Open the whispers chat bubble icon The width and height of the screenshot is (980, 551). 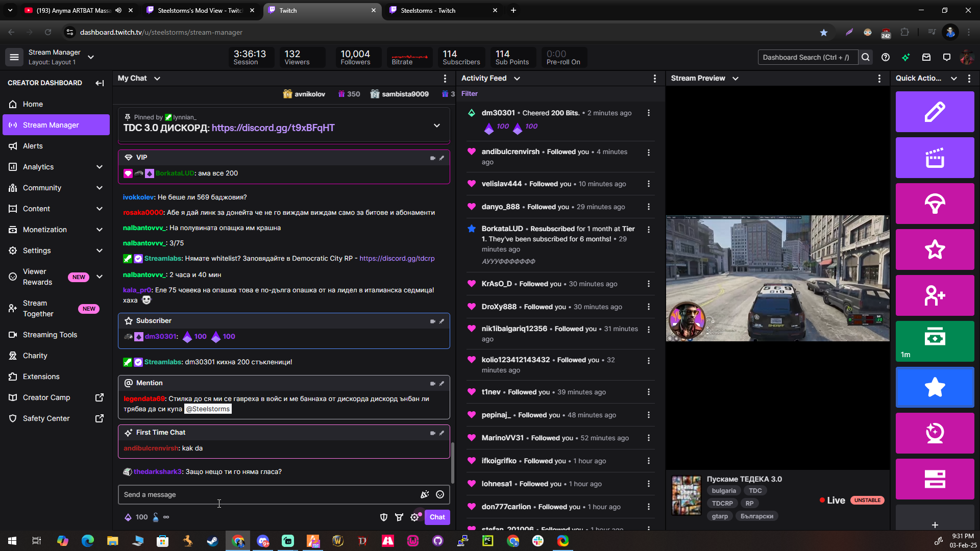947,58
